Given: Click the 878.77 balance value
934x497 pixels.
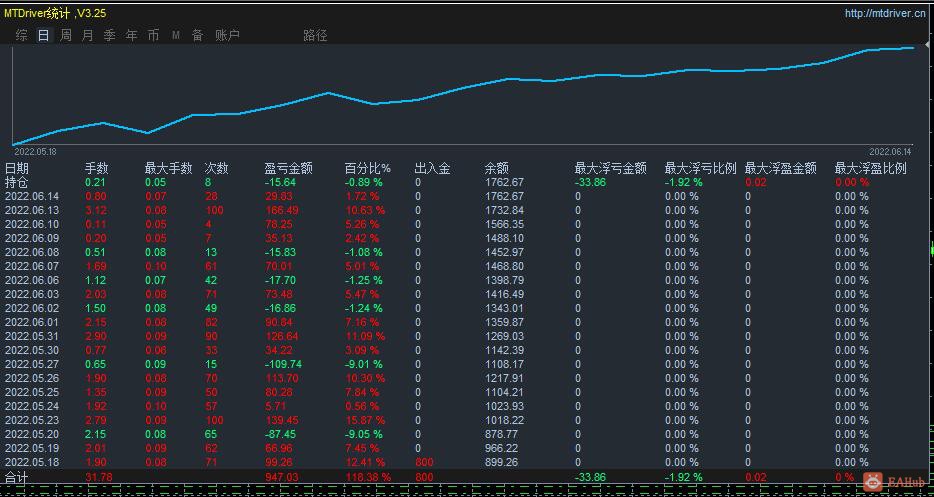Looking at the screenshot, I should [502, 434].
